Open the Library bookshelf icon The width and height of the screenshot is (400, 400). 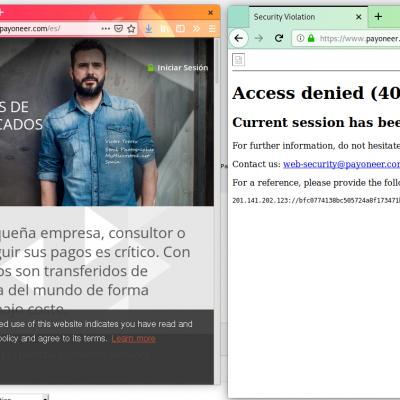click(x=165, y=29)
